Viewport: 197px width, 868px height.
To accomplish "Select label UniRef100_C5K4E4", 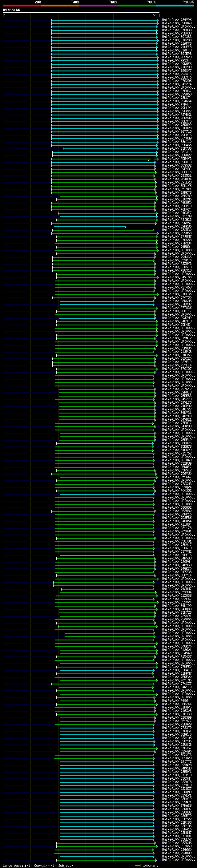I will click(x=177, y=325).
